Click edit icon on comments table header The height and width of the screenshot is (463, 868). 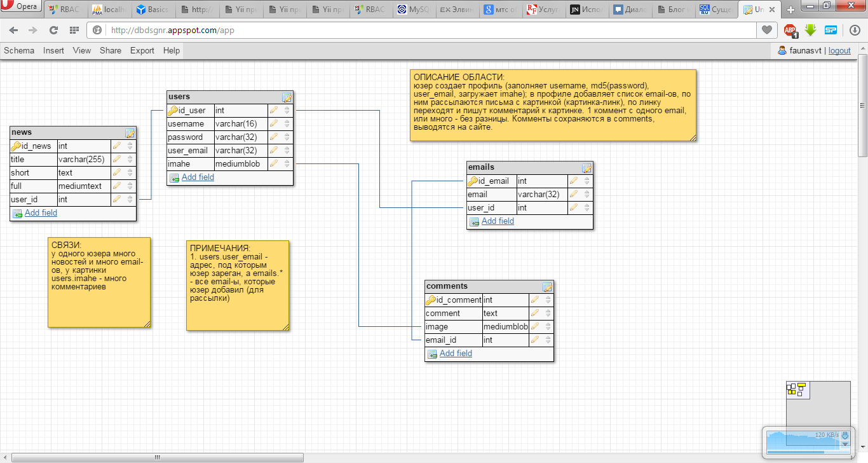click(547, 287)
